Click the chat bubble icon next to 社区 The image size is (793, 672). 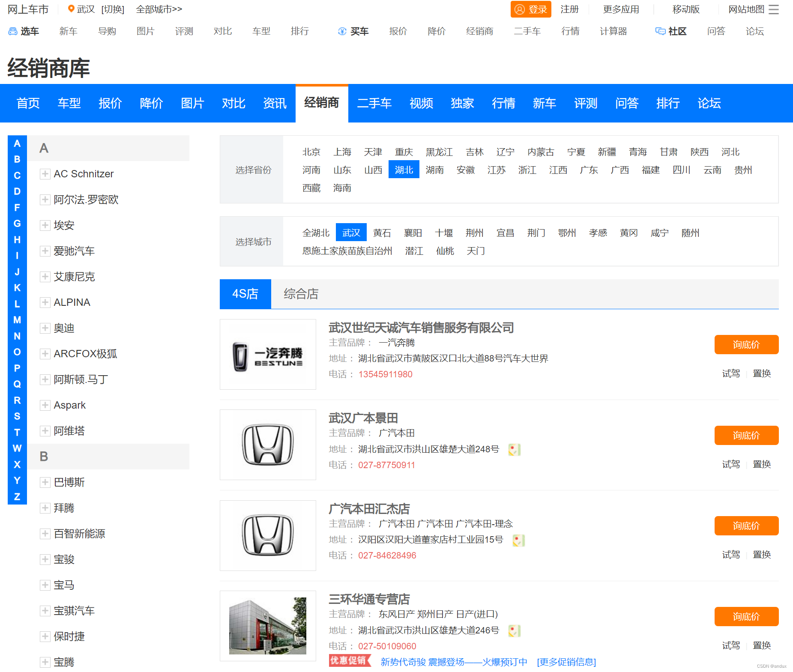[660, 31]
